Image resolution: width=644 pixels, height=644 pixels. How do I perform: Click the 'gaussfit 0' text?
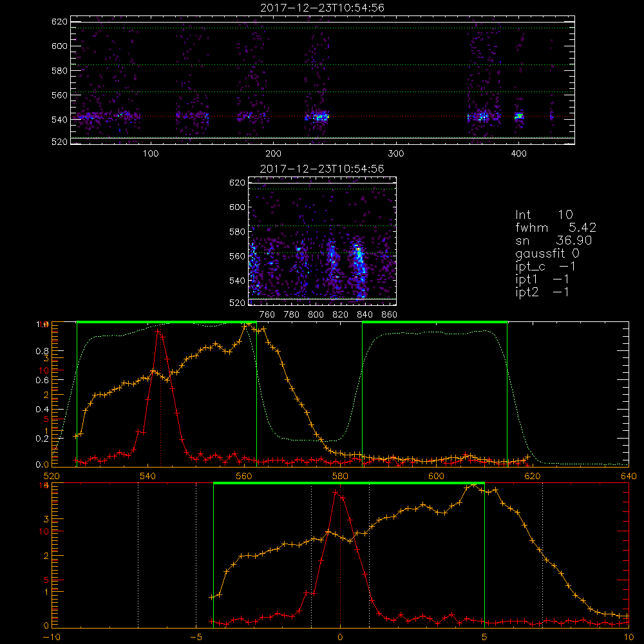pyautogui.click(x=547, y=253)
